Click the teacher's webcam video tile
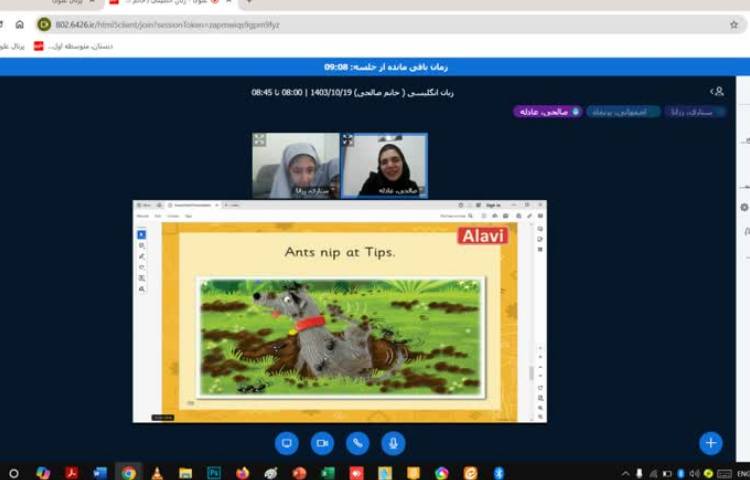Viewport: 750px width, 480px height. pyautogui.click(x=384, y=165)
